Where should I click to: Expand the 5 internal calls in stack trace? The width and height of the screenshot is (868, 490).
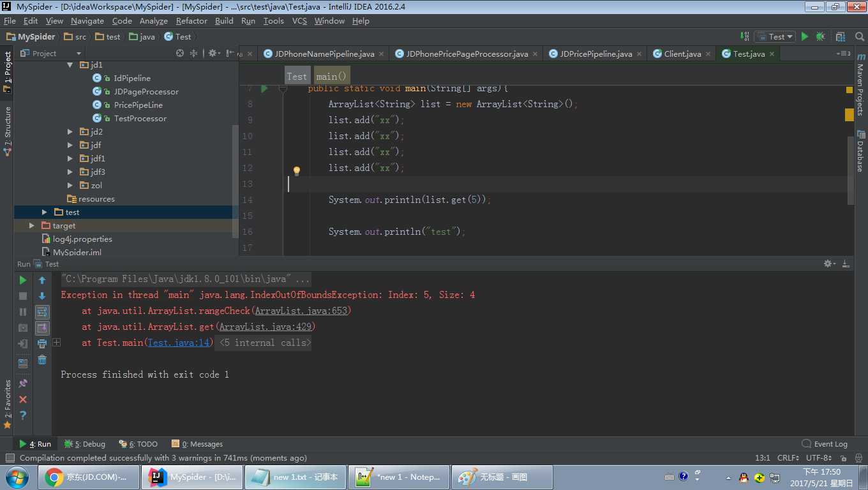[265, 343]
